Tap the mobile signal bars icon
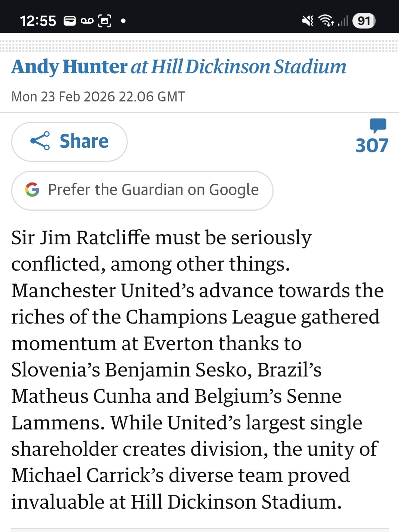399x532 pixels. pos(343,21)
